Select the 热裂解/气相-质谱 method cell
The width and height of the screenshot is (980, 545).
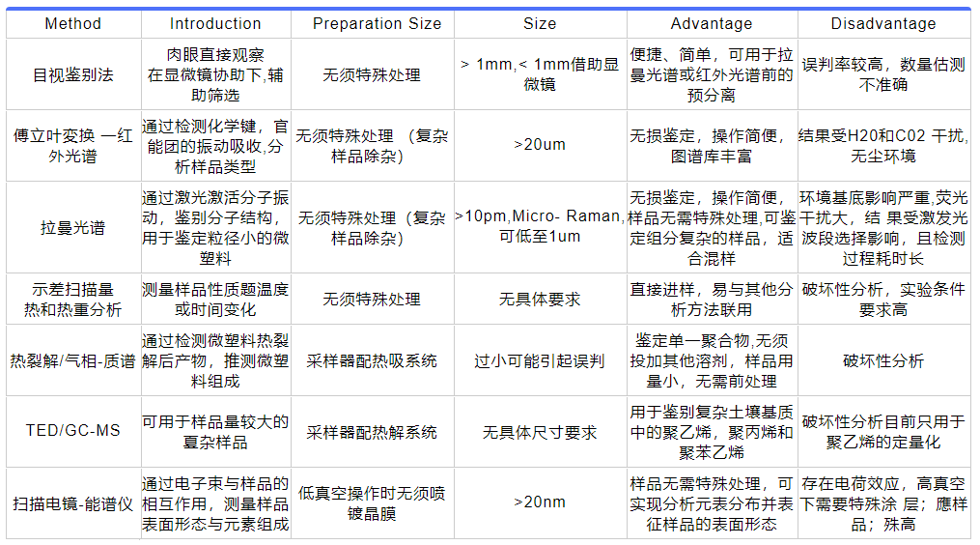(x=72, y=360)
